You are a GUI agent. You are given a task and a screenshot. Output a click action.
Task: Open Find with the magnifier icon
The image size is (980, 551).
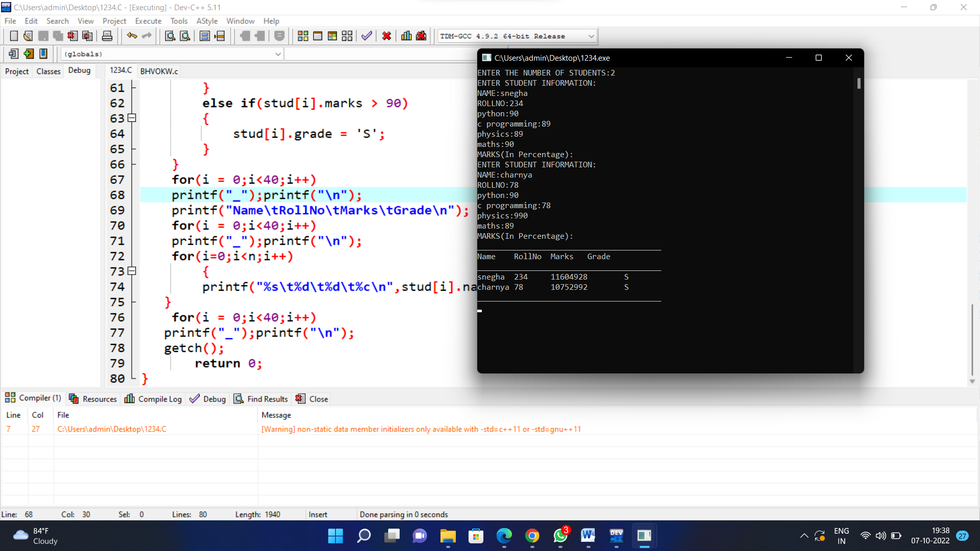point(169,36)
